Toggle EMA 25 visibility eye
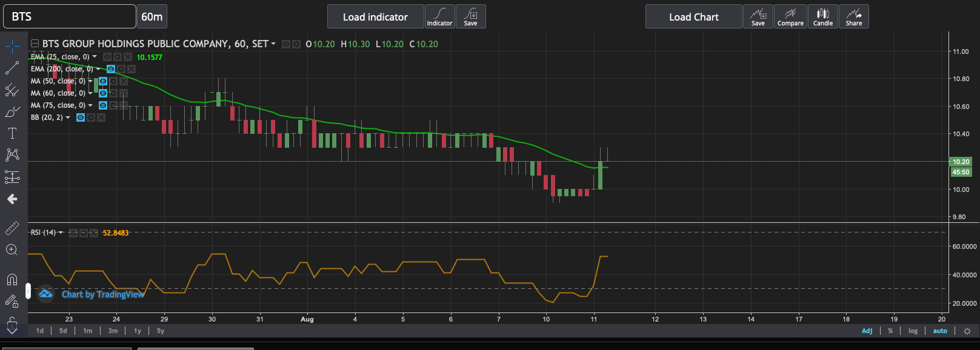This screenshot has width=980, height=350. click(107, 57)
